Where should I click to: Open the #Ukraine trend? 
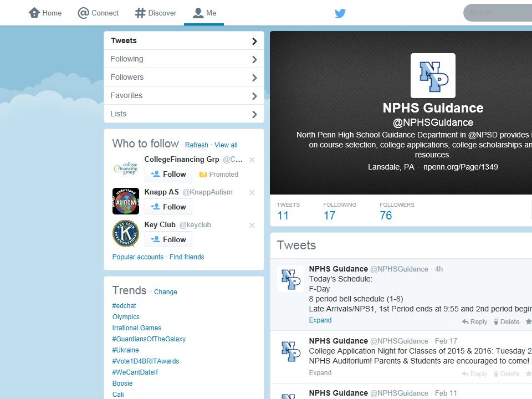126,350
